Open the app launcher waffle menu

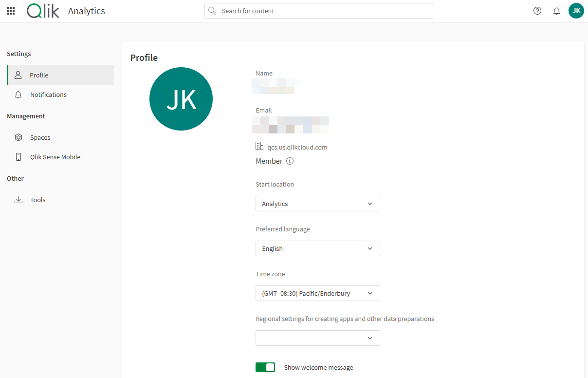click(x=10, y=10)
